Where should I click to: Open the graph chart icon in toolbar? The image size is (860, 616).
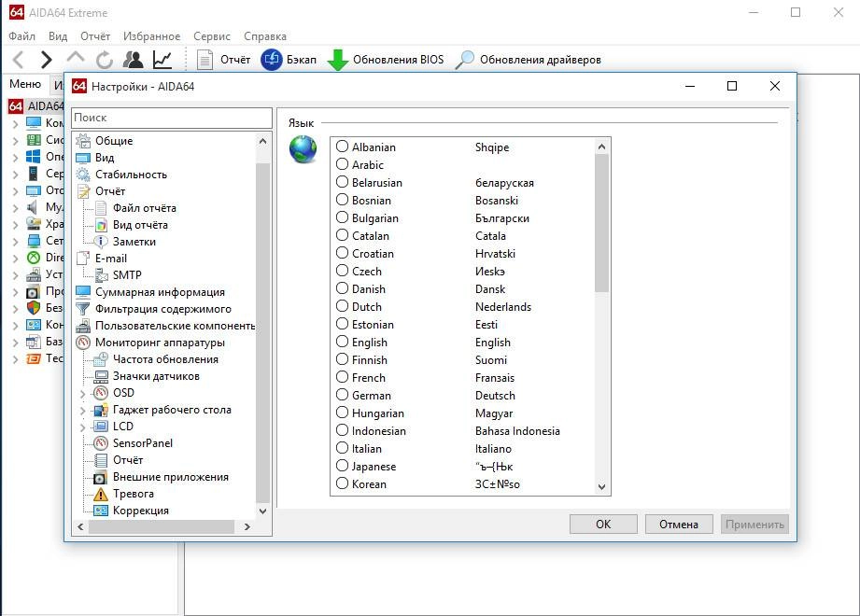[162, 59]
